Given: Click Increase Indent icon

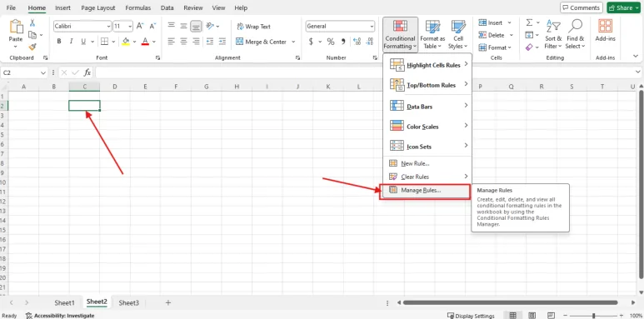Looking at the screenshot, I should point(222,42).
